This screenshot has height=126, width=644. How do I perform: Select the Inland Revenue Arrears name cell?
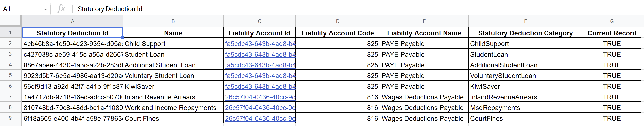coord(173,97)
